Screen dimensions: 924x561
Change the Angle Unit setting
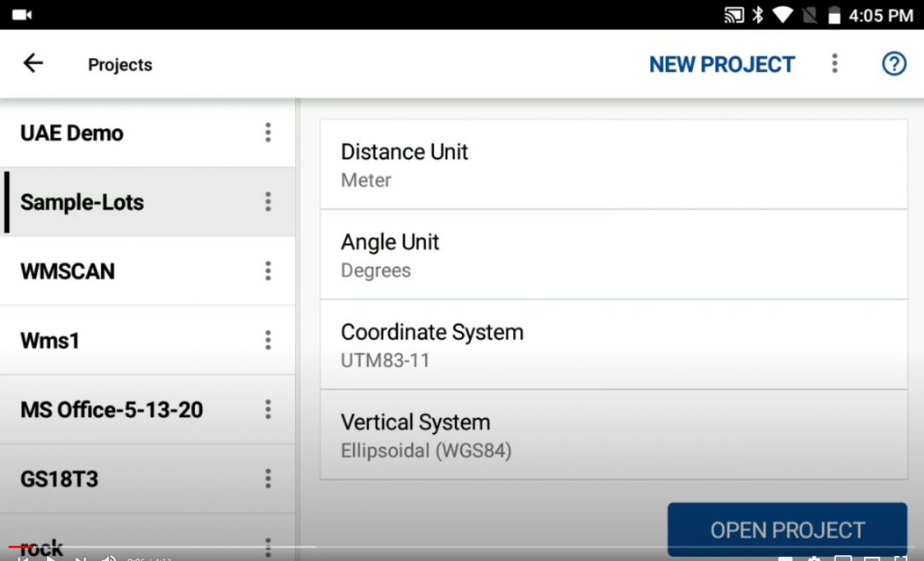(x=613, y=255)
